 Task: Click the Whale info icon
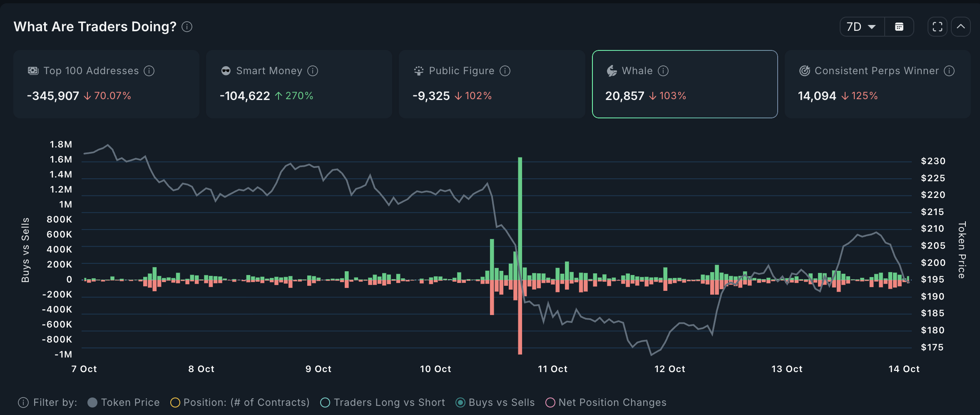click(663, 71)
